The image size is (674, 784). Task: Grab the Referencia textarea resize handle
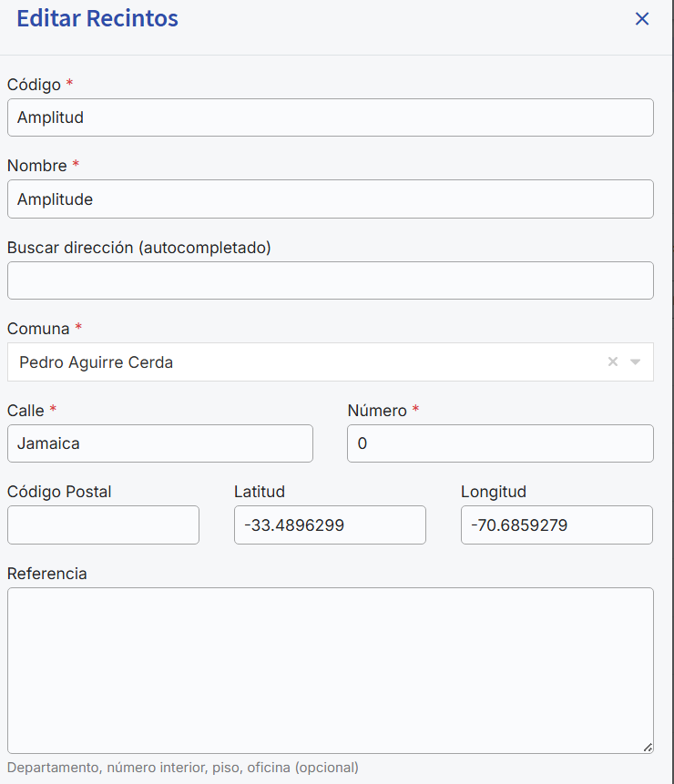(x=648, y=748)
